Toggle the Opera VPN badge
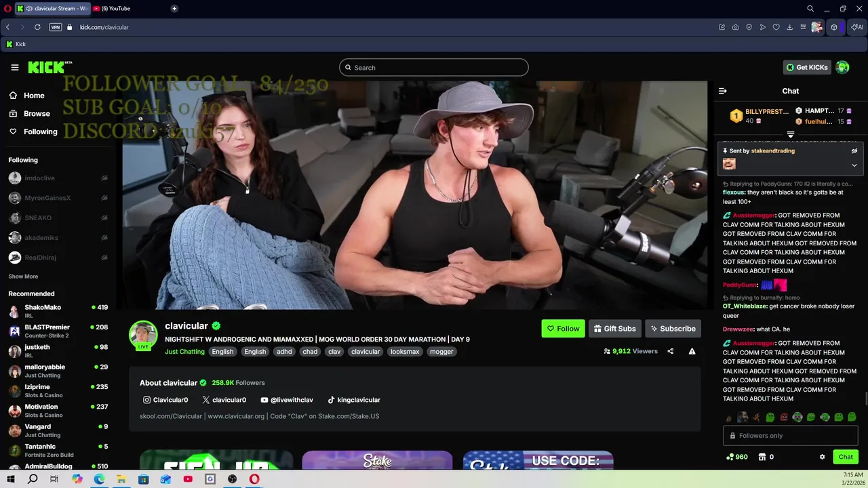The width and height of the screenshot is (868, 488). click(x=56, y=27)
